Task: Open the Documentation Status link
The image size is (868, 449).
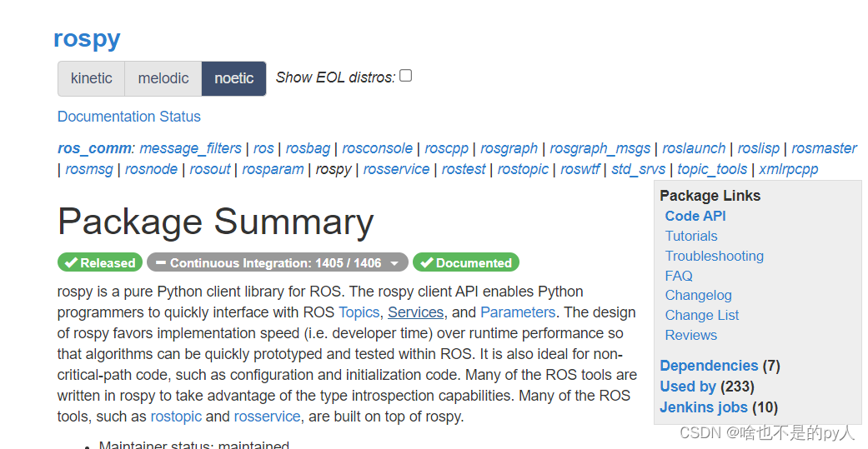Action: coord(129,117)
